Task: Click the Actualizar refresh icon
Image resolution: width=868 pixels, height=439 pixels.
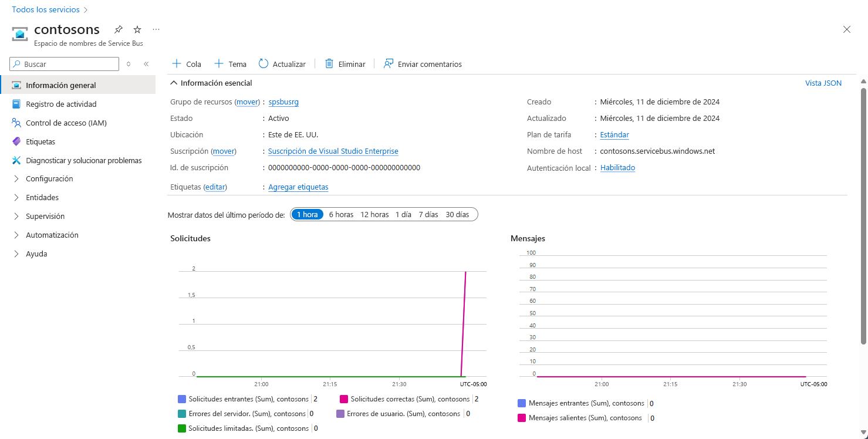Action: (x=264, y=63)
